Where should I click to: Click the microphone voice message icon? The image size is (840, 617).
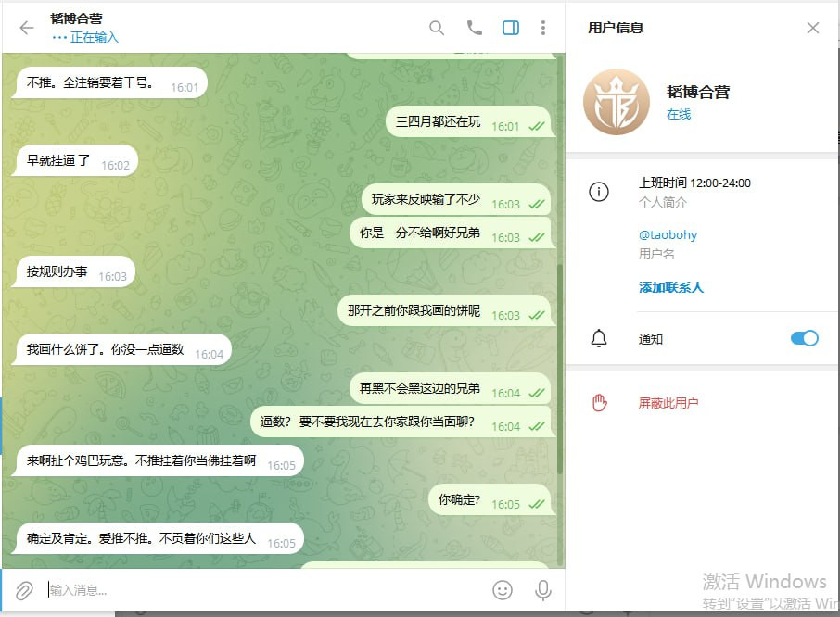[x=543, y=589]
